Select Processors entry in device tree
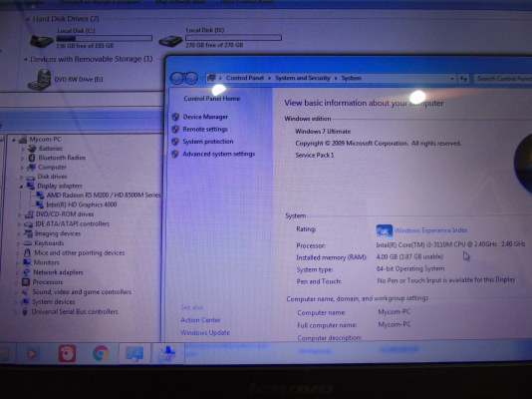This screenshot has height=399, width=532. 48,282
